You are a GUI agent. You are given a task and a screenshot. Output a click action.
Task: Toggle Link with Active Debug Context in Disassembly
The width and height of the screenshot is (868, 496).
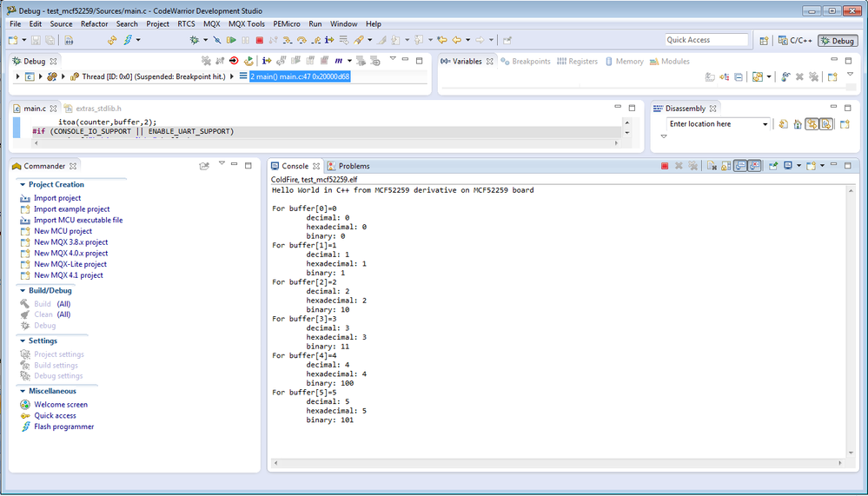click(x=812, y=124)
